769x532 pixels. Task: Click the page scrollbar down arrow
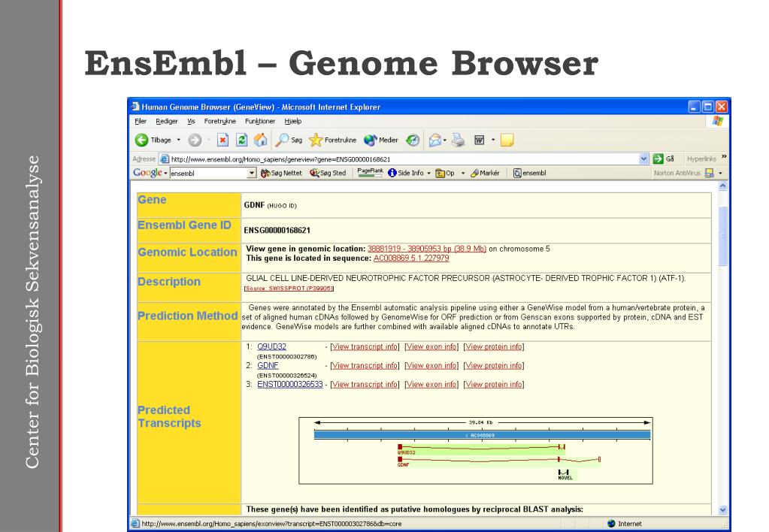point(722,510)
